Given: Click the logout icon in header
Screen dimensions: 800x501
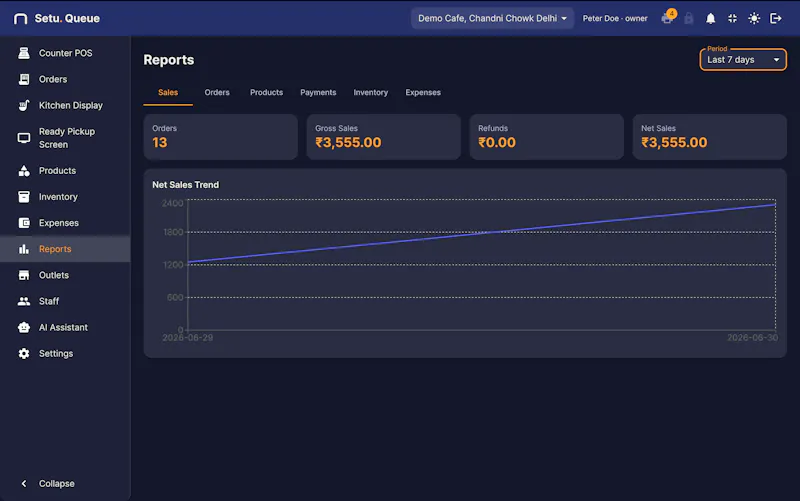Looking at the screenshot, I should tap(776, 18).
